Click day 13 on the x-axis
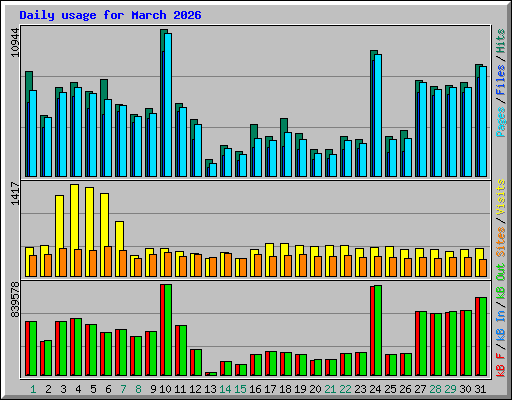The width and height of the screenshot is (512, 400). point(210,389)
